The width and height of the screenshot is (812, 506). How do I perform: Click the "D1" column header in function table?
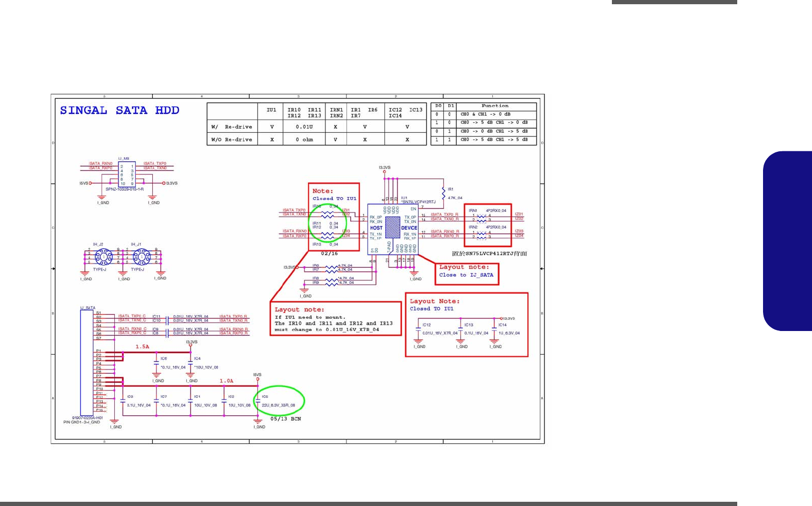click(451, 106)
